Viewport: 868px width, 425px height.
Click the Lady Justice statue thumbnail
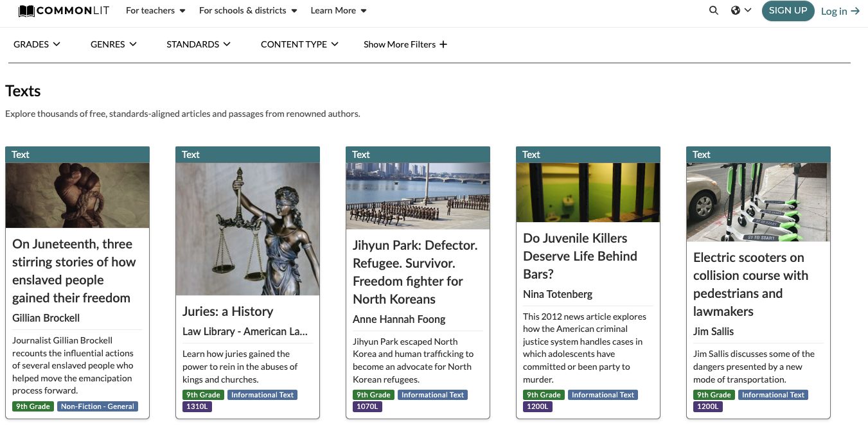(x=247, y=229)
